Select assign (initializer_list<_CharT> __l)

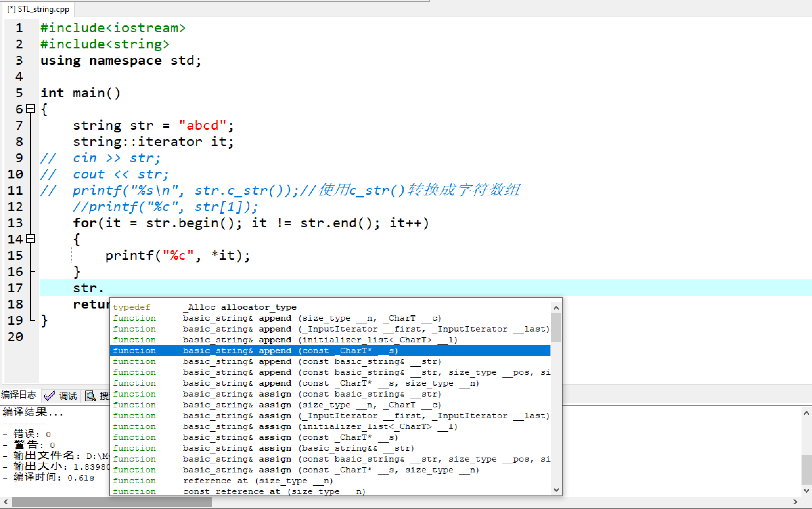[330, 426]
